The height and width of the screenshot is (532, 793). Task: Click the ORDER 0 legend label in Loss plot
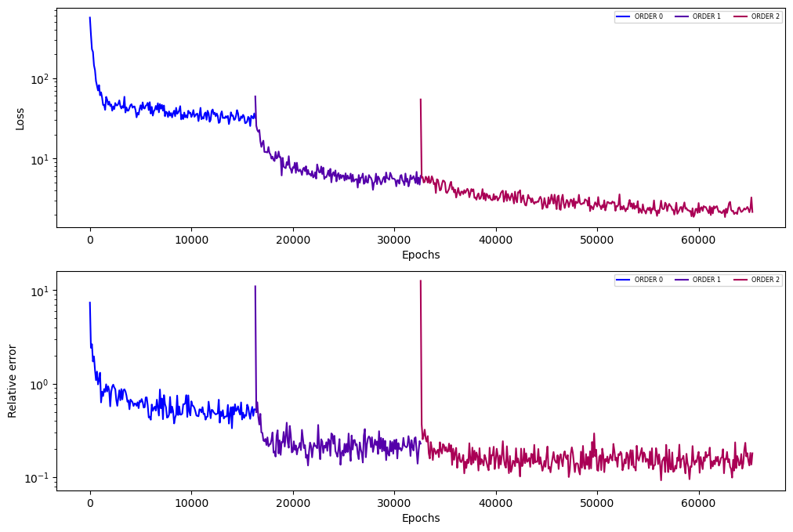point(648,16)
